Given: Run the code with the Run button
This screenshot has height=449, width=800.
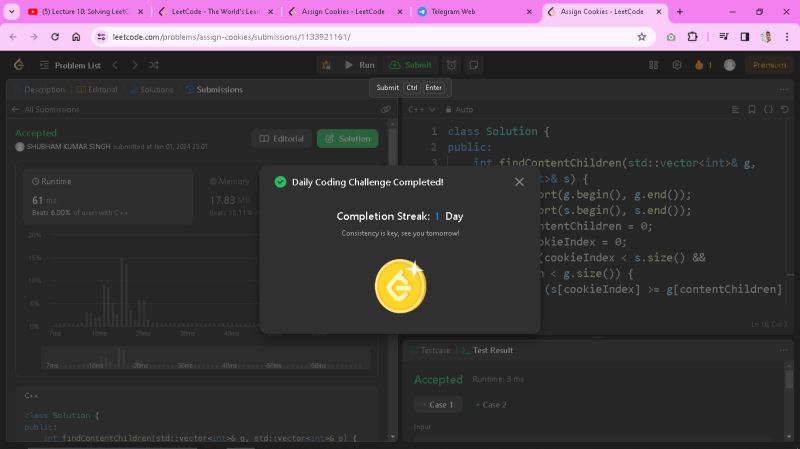Looking at the screenshot, I should coord(359,65).
